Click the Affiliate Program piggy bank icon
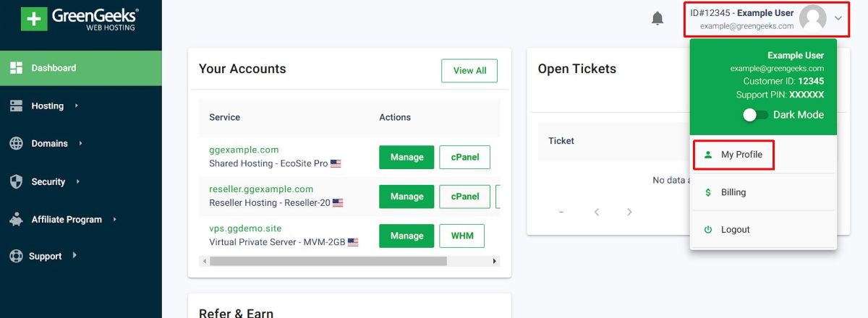Image resolution: width=868 pixels, height=318 pixels. pyautogui.click(x=17, y=219)
